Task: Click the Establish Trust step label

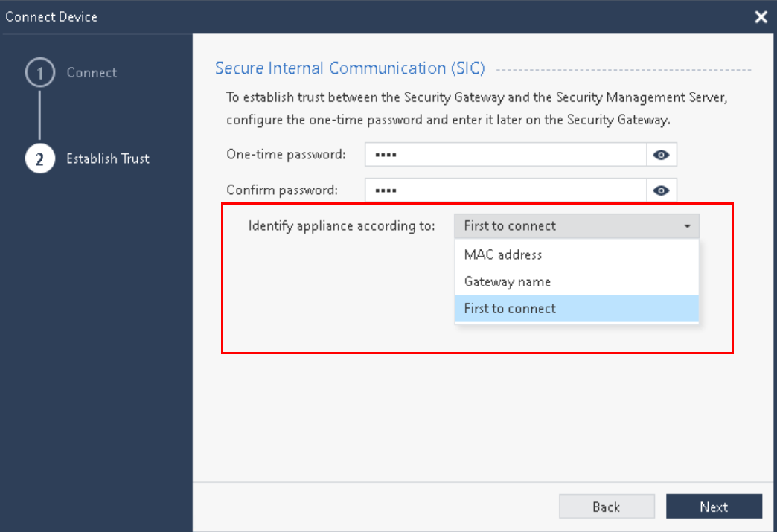Action: coord(108,158)
